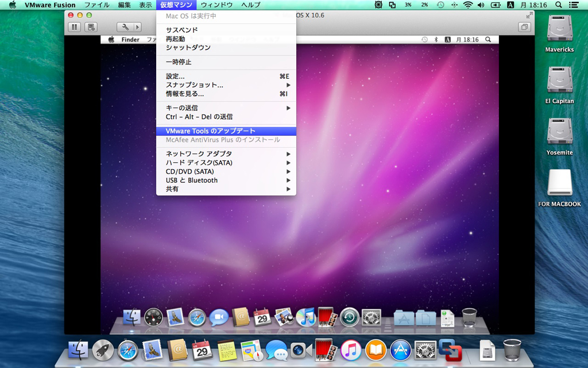Open Applications folder in guest Dock
Viewport: 588px width, 368px height.
click(x=404, y=318)
